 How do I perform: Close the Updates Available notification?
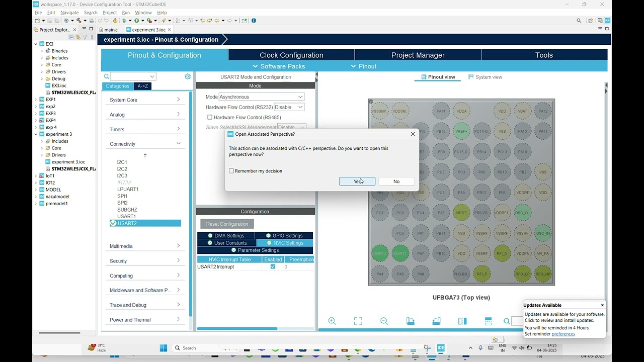(x=602, y=305)
